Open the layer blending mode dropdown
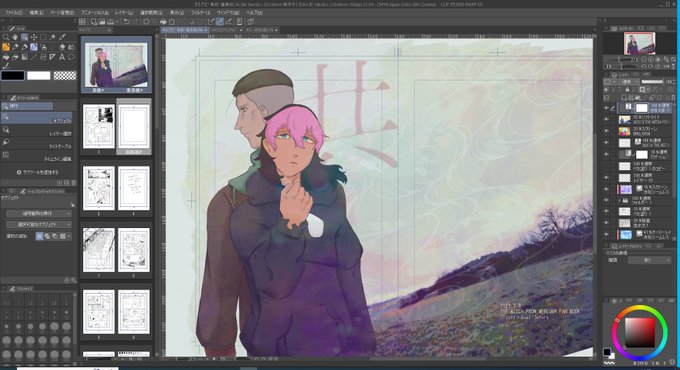This screenshot has width=680, height=370. click(628, 82)
